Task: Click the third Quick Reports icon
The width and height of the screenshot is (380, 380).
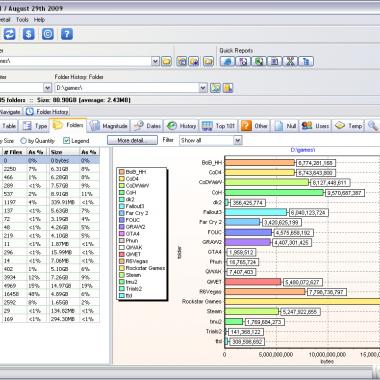Action: [x=259, y=61]
